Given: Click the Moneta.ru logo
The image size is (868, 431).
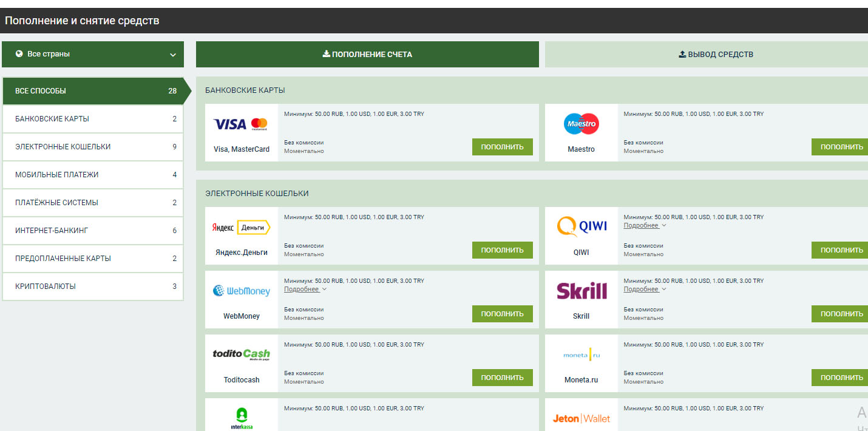Looking at the screenshot, I should coord(581,355).
